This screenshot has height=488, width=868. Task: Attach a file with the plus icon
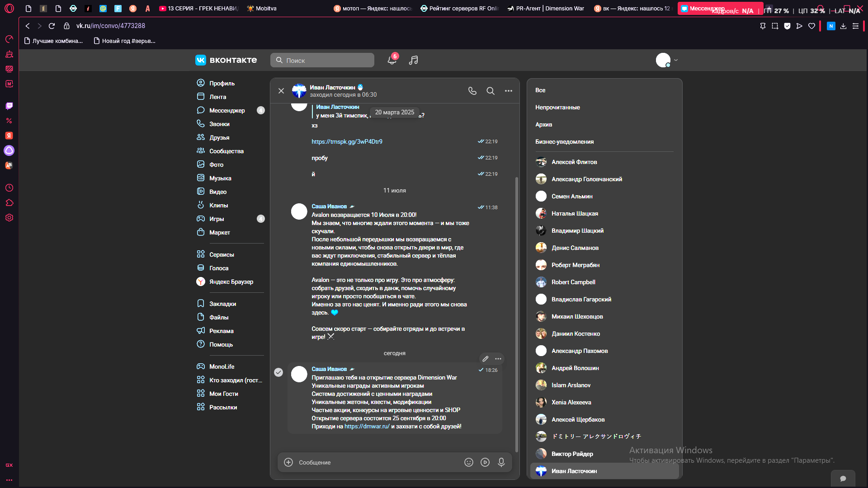pos(288,462)
